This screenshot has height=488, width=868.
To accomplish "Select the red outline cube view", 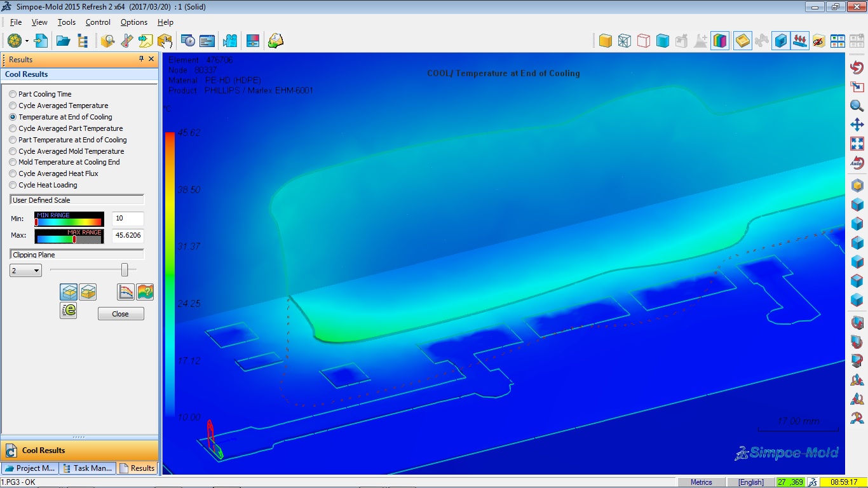I will pyautogui.click(x=644, y=41).
